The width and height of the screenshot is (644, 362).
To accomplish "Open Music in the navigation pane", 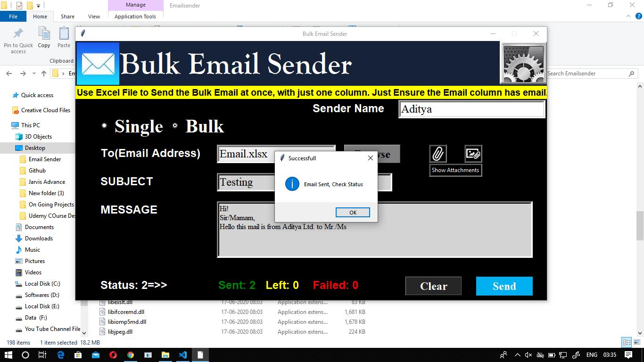I will [33, 250].
